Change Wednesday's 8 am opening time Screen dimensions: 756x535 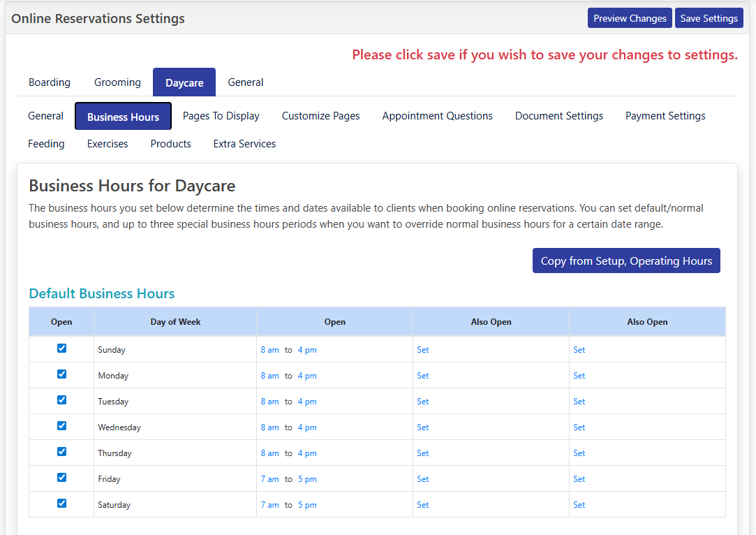click(270, 427)
